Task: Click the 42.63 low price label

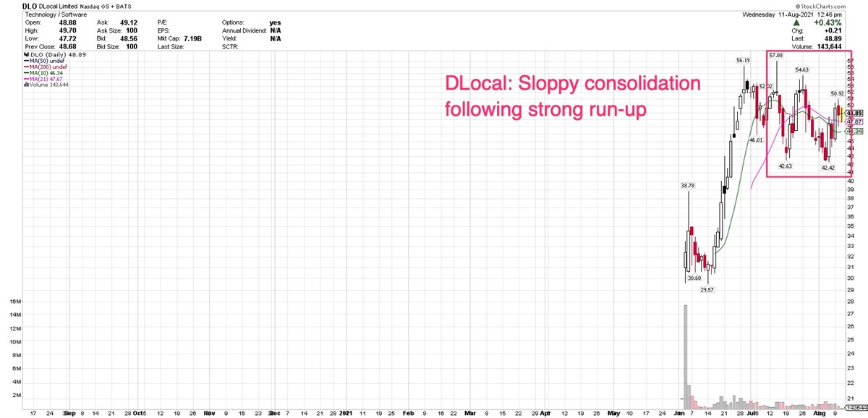Action: coord(786,166)
